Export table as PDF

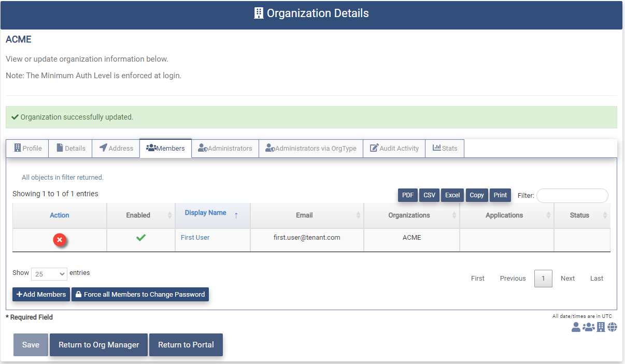[408, 195]
